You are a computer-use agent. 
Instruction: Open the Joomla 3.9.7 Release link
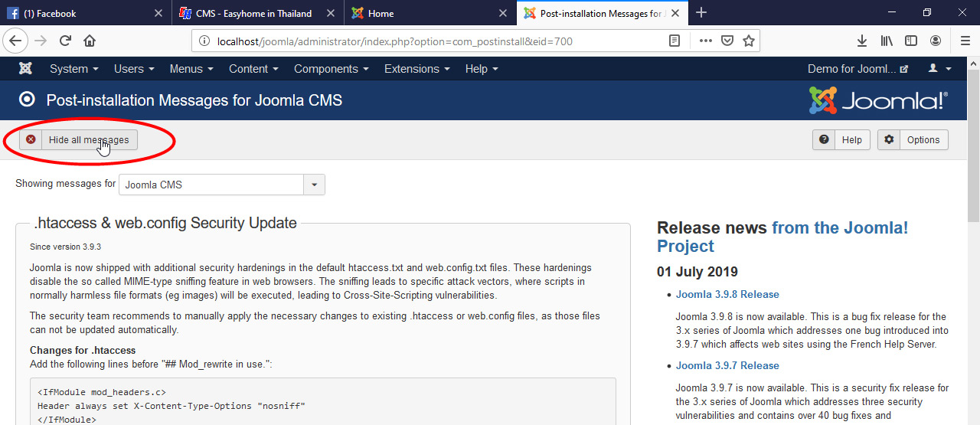tap(727, 365)
